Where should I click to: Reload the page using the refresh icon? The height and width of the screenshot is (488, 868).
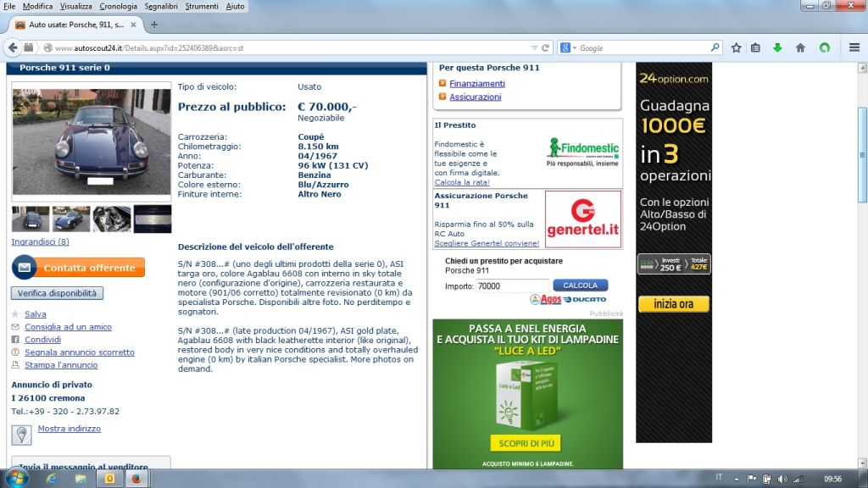point(545,48)
